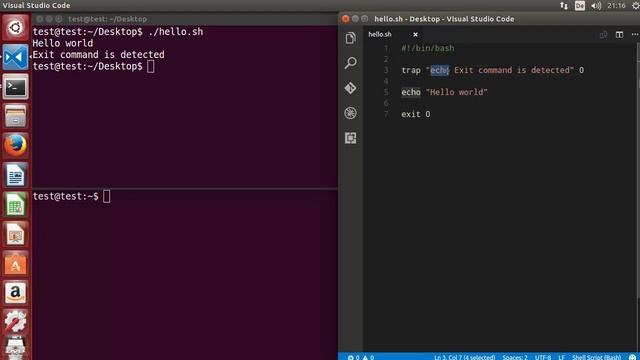Change indentation via Spaces: 2
Image resolution: width=640 pixels, height=360 pixels.
pyautogui.click(x=515, y=357)
